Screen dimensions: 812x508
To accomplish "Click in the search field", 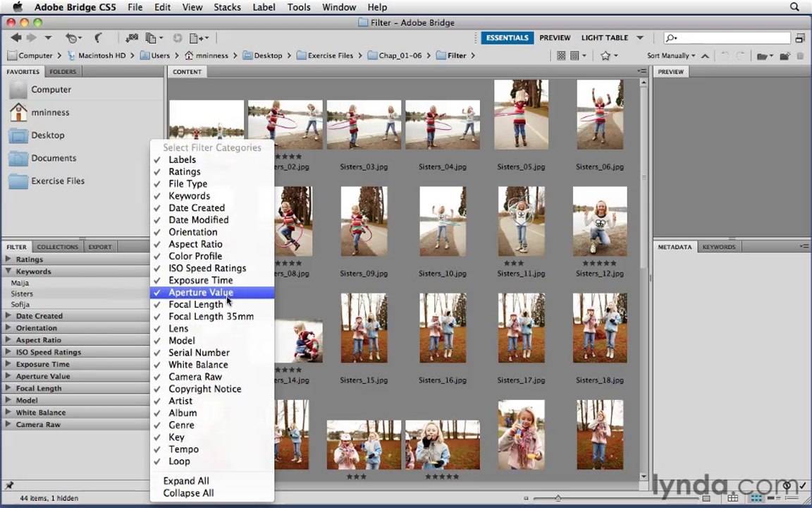I will pos(727,38).
